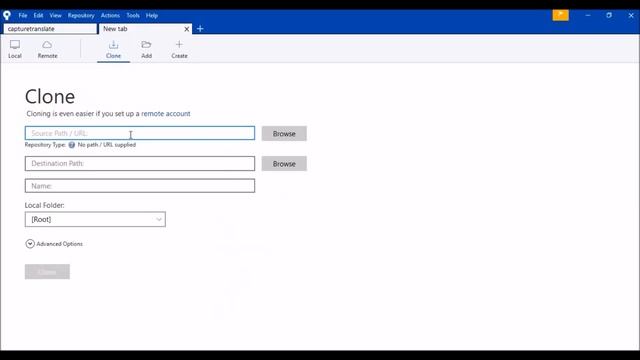The height and width of the screenshot is (360, 640).
Task: Select the Clone toolbar icon
Action: pyautogui.click(x=113, y=49)
